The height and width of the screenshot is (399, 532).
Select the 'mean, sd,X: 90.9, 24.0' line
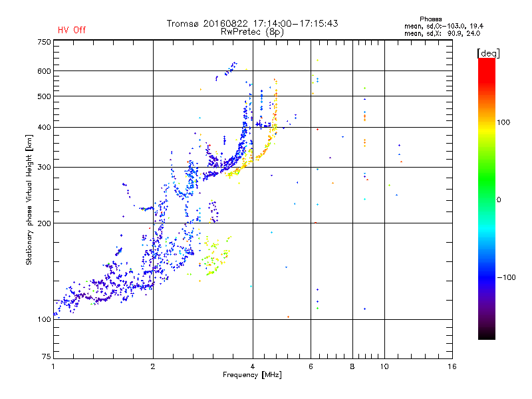pos(442,33)
